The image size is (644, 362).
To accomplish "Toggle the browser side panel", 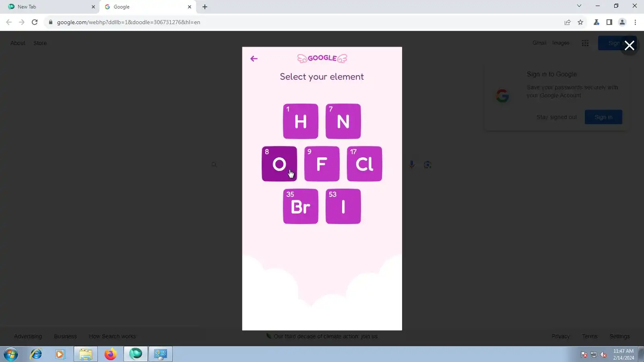I will (x=609, y=22).
